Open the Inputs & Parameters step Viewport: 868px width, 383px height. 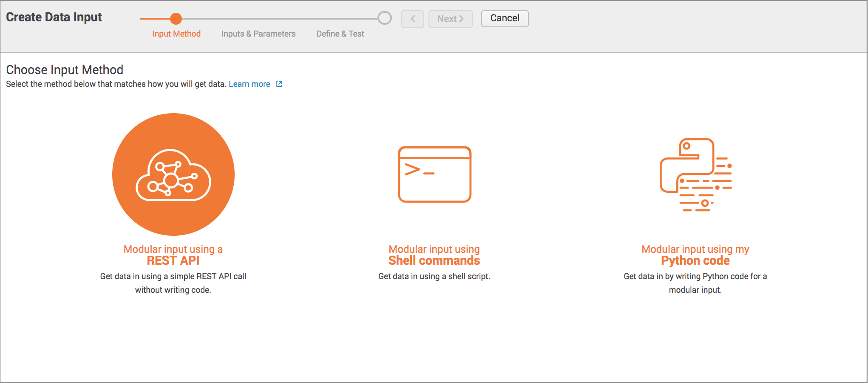258,34
